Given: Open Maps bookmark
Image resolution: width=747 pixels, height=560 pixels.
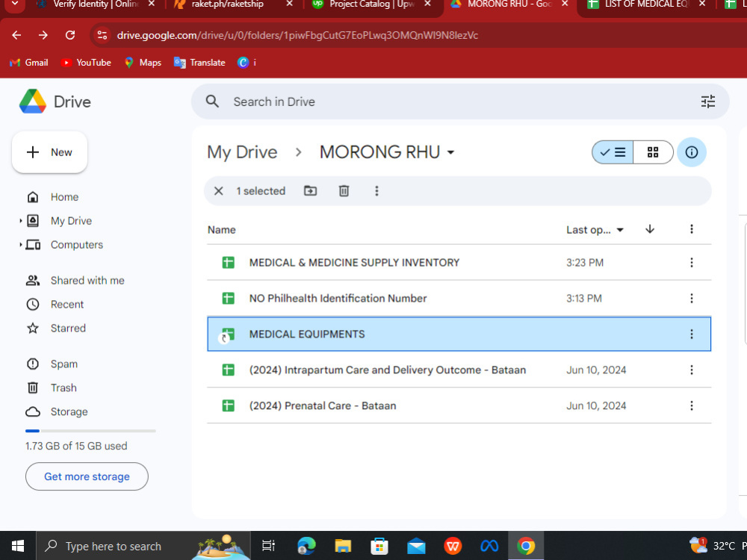Looking at the screenshot, I should click(143, 63).
